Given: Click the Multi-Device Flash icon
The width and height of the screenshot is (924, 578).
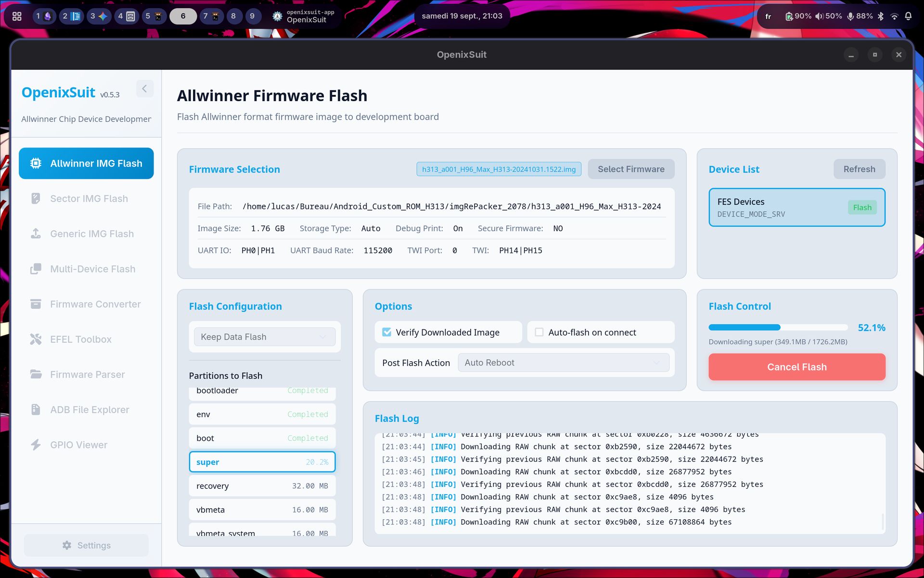Looking at the screenshot, I should 36,269.
